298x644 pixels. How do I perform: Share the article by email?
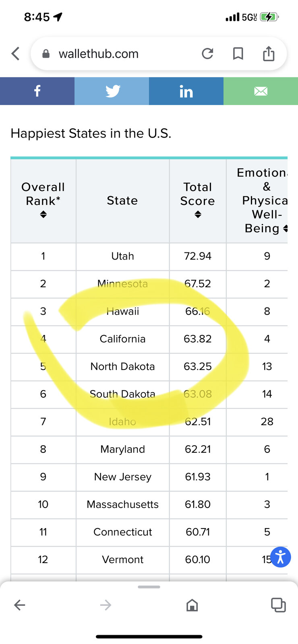pos(261,91)
